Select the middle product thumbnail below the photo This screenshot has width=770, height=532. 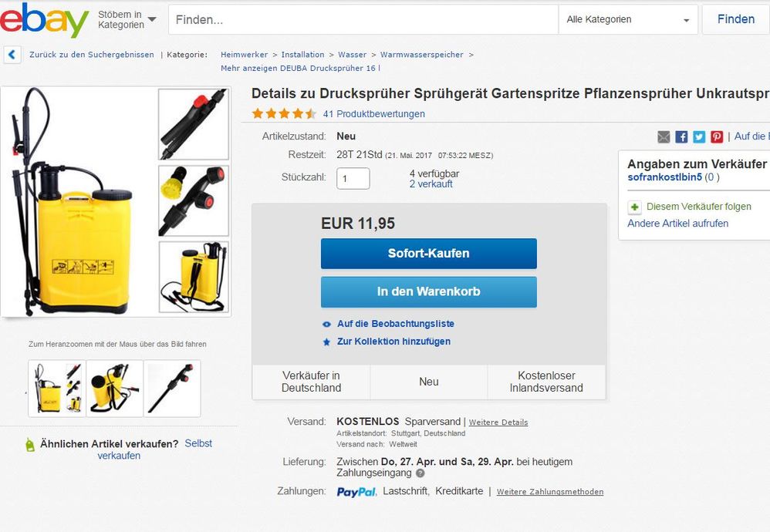tap(114, 388)
